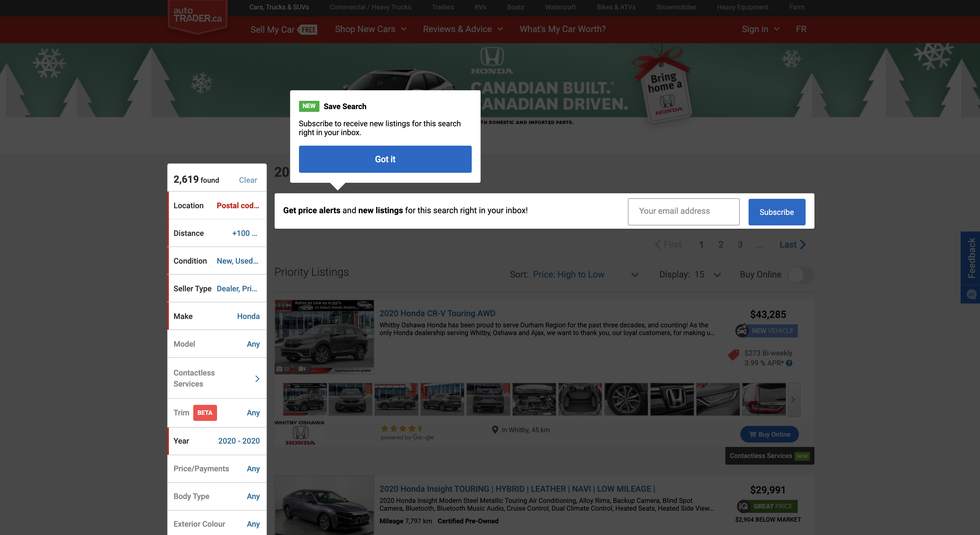The height and width of the screenshot is (535, 980).
Task: Open the Price/Payments filter
Action: pyautogui.click(x=217, y=469)
